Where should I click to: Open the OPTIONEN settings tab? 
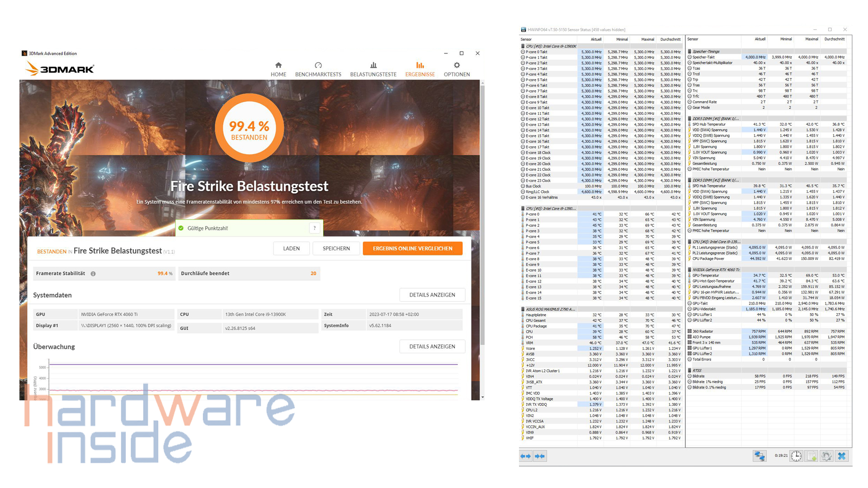tap(457, 70)
